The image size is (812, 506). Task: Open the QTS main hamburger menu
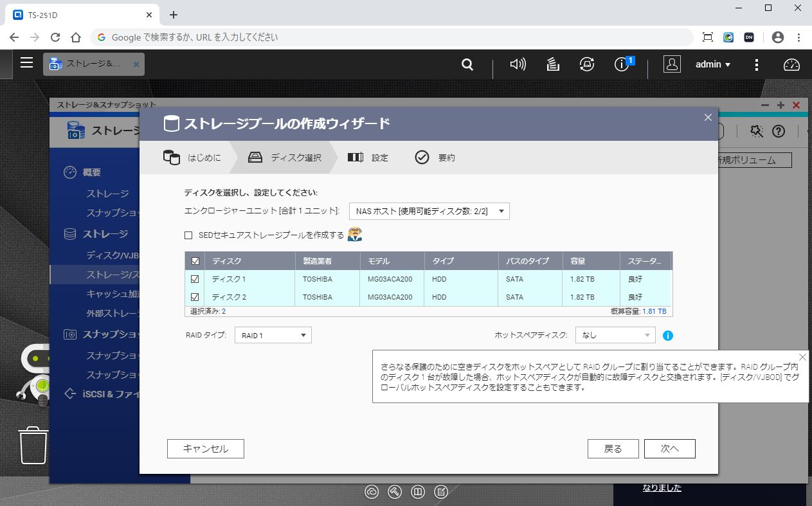26,62
